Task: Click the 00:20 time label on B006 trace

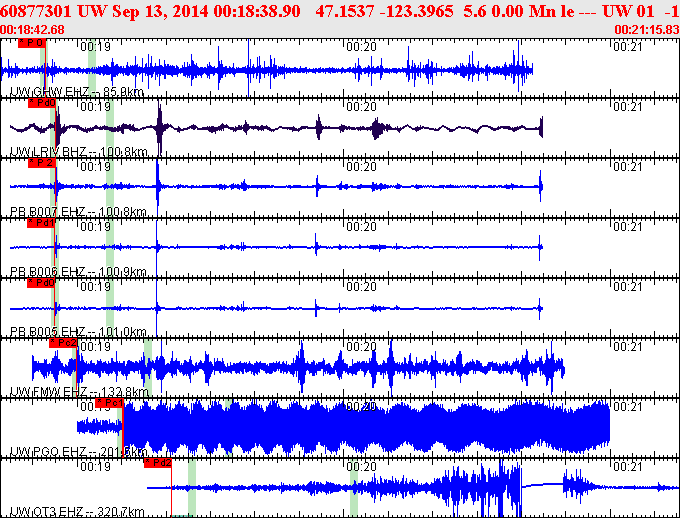Action: [x=361, y=226]
